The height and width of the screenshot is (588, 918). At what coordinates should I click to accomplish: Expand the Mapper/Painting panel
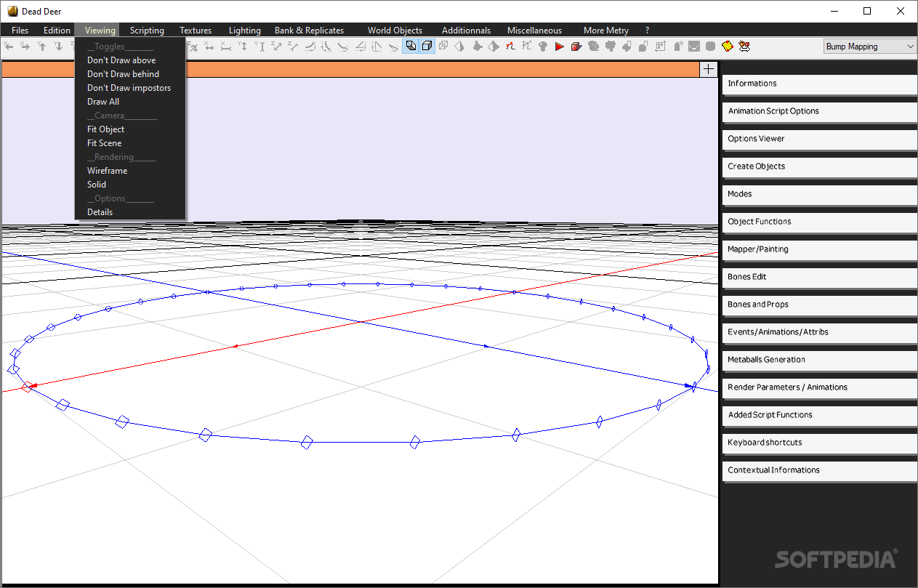click(x=820, y=249)
